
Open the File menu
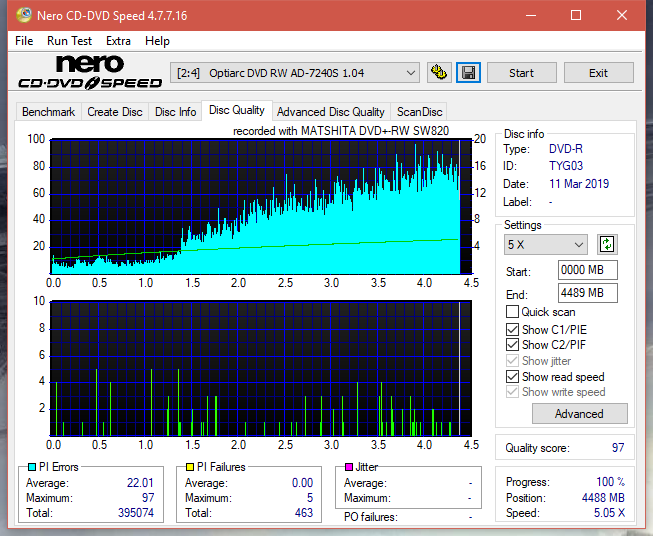(x=24, y=41)
